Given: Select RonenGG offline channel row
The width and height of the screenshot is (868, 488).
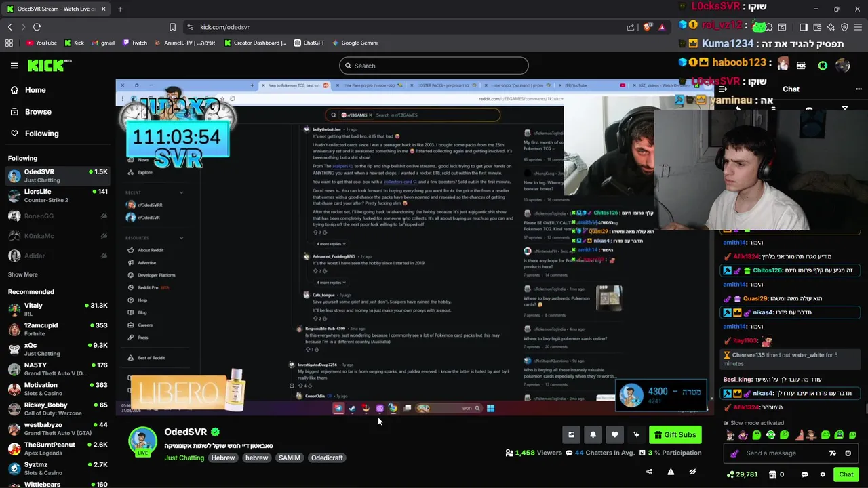Looking at the screenshot, I should click(58, 216).
